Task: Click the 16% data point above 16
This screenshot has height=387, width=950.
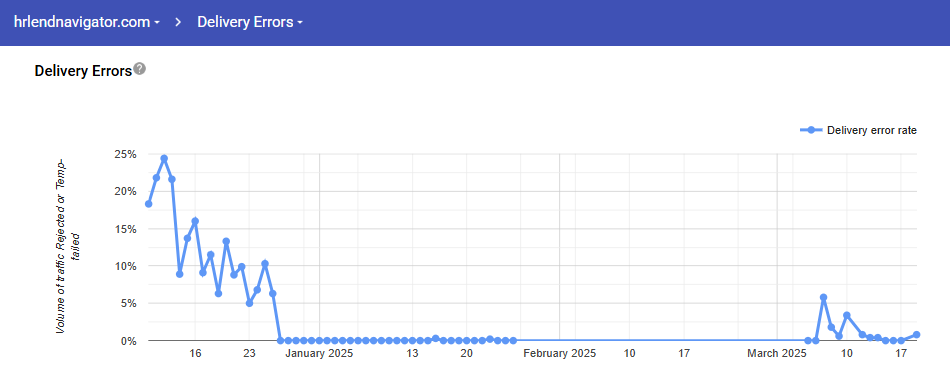Action: pos(195,221)
